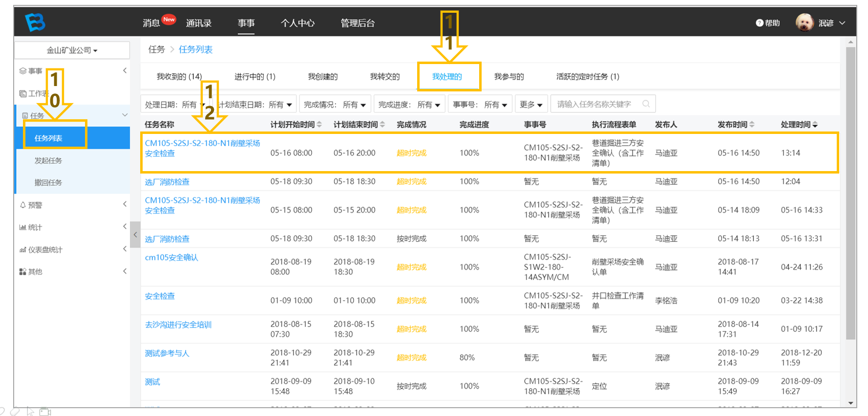
Task: Click the user avatar photo
Action: click(804, 22)
